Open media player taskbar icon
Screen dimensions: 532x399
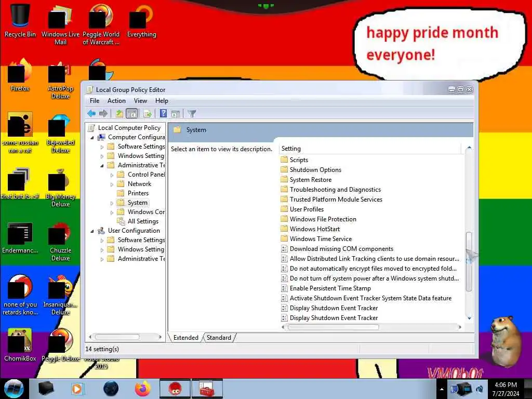point(77,389)
